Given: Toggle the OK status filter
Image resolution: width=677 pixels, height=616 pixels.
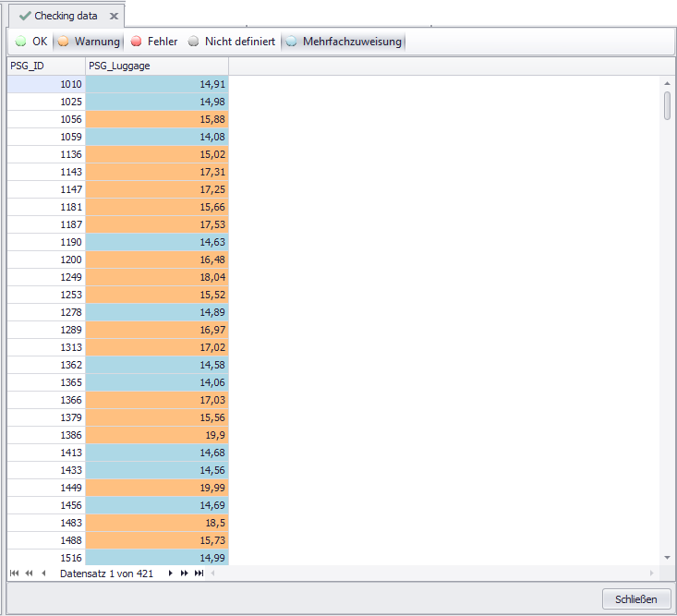Looking at the screenshot, I should click(x=31, y=42).
